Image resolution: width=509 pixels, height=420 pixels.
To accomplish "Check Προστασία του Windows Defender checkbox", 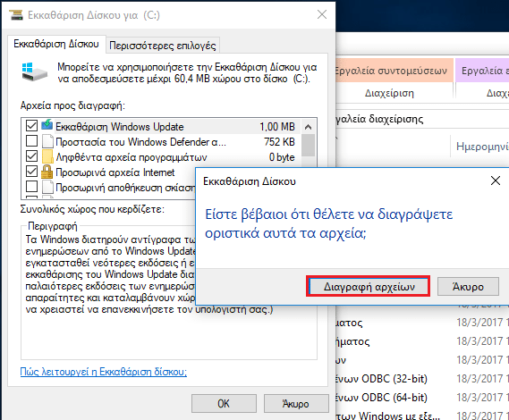I will tap(31, 141).
